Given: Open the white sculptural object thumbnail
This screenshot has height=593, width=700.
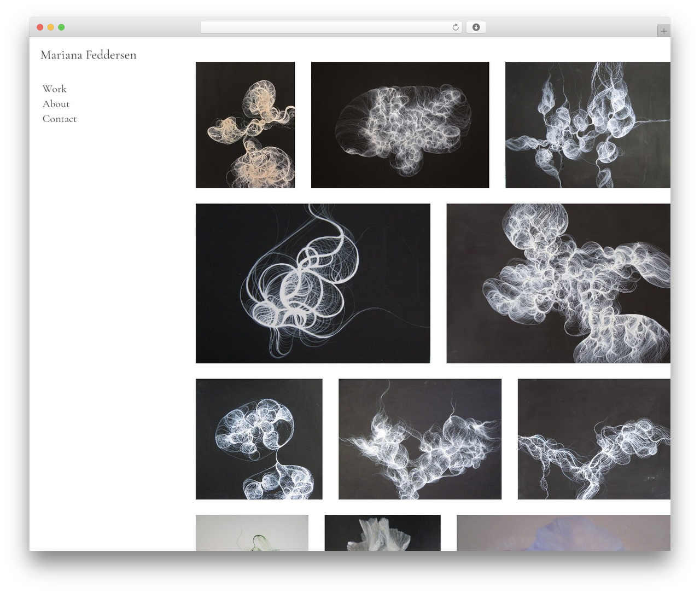Looking at the screenshot, I should 382,533.
